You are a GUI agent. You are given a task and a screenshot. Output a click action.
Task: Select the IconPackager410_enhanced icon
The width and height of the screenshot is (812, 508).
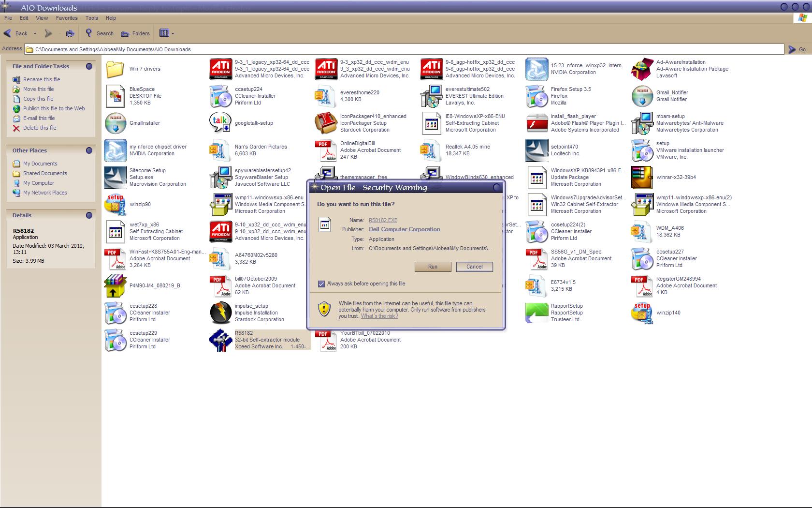tap(326, 123)
